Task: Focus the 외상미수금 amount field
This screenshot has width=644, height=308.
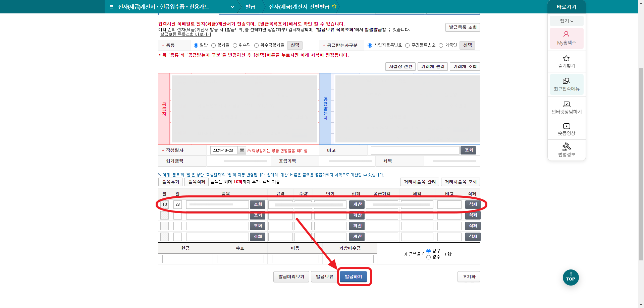Action: [x=350, y=259]
